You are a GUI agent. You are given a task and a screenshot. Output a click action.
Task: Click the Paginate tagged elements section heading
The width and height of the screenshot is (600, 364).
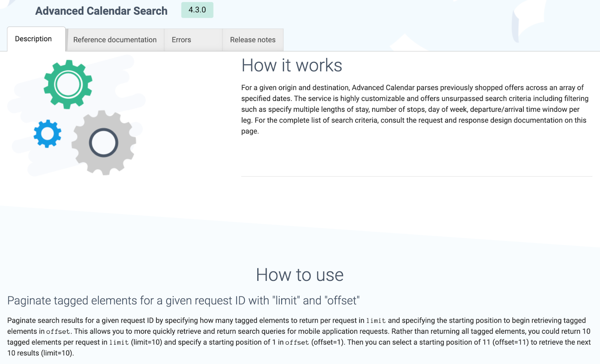coord(183,300)
